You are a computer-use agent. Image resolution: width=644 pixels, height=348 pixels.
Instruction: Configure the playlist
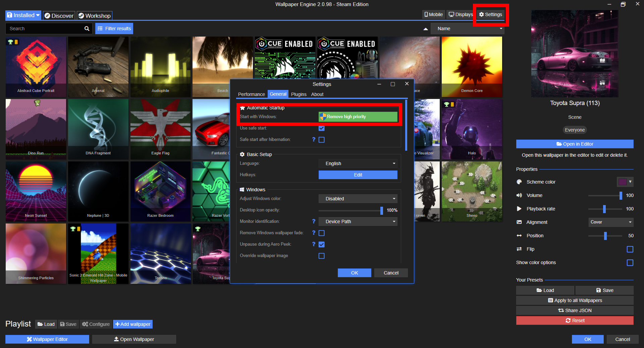coord(96,324)
